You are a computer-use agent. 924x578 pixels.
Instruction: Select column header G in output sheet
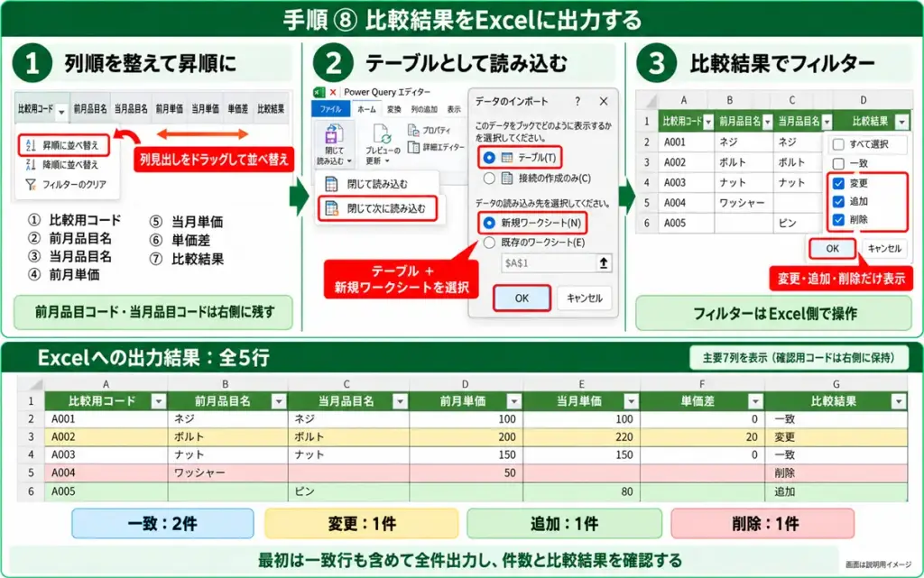click(836, 384)
